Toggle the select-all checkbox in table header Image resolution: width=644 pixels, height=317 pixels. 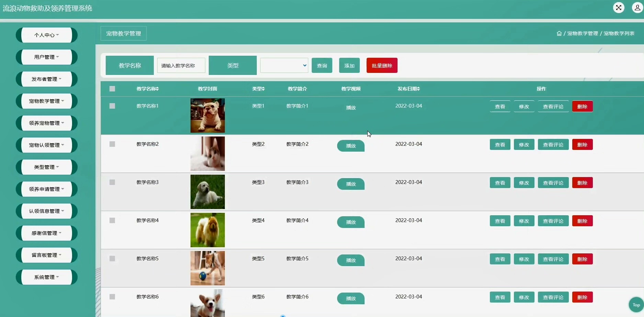[112, 89]
